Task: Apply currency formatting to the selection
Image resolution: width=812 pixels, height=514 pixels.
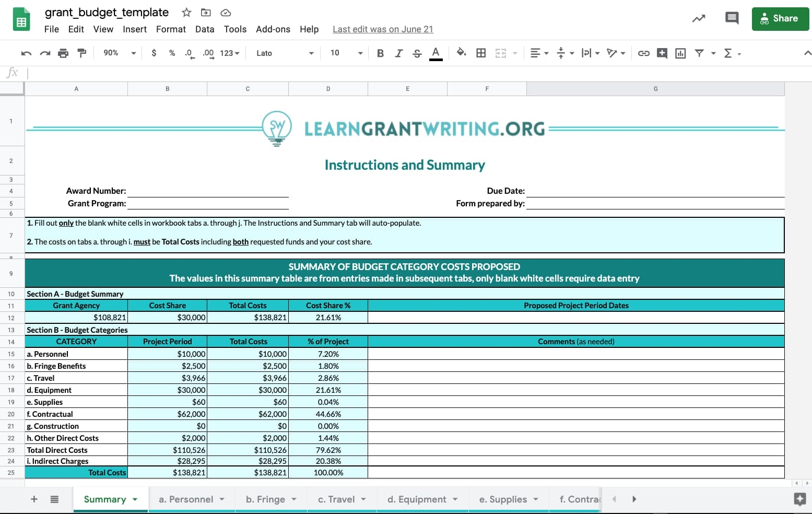Action: 154,53
